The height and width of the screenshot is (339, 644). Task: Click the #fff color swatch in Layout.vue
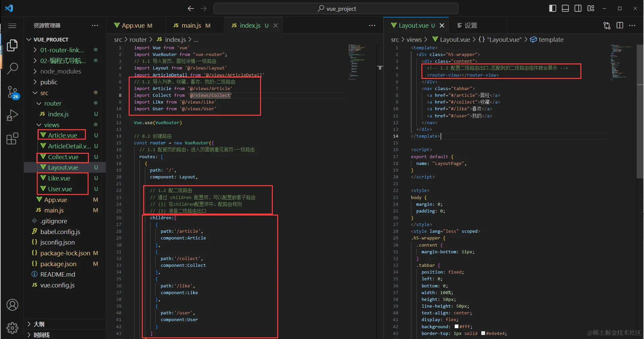456,327
